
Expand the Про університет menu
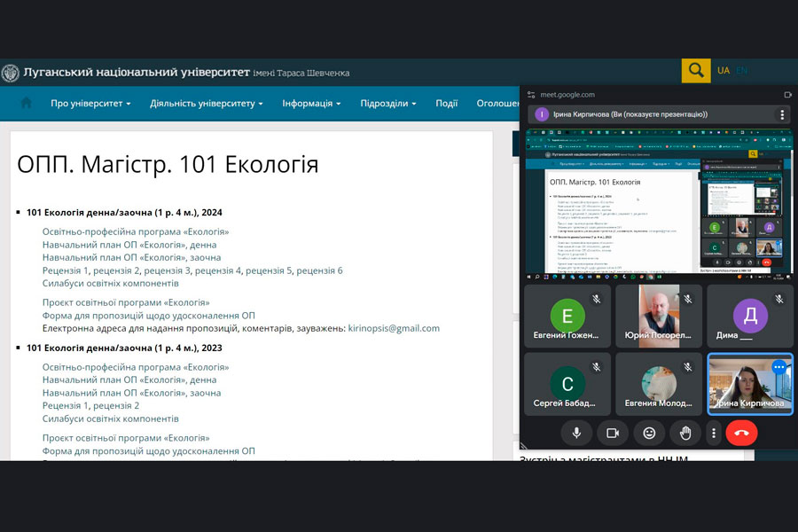point(90,104)
